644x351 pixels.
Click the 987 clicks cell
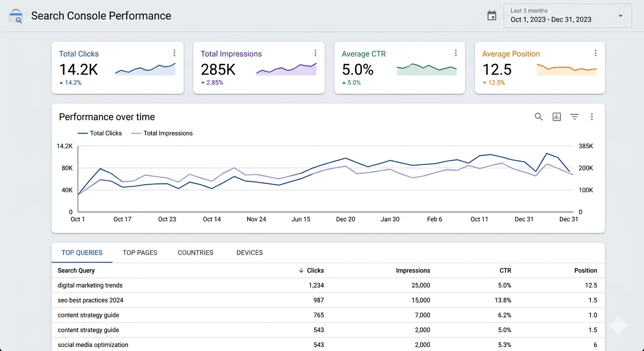tap(318, 300)
